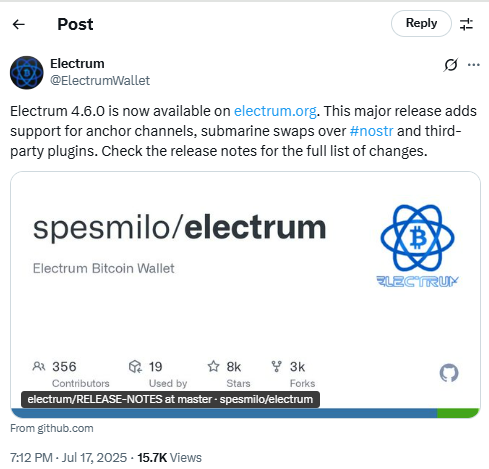Screen dimensions: 489x469
Task: Open the spesmilo/electrum card title
Action: click(179, 228)
